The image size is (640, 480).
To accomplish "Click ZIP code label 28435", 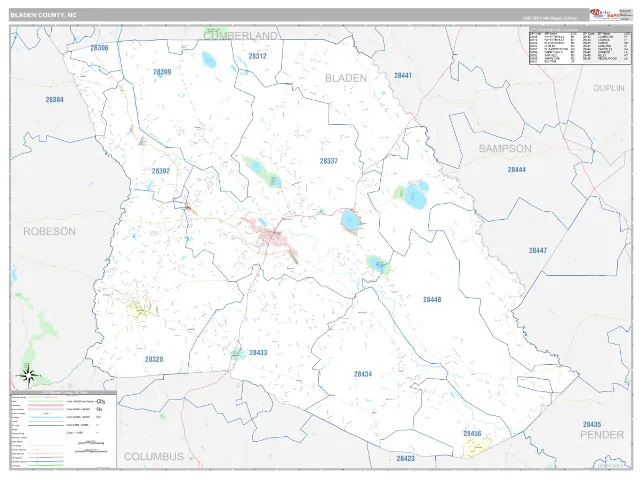I will point(592,424).
